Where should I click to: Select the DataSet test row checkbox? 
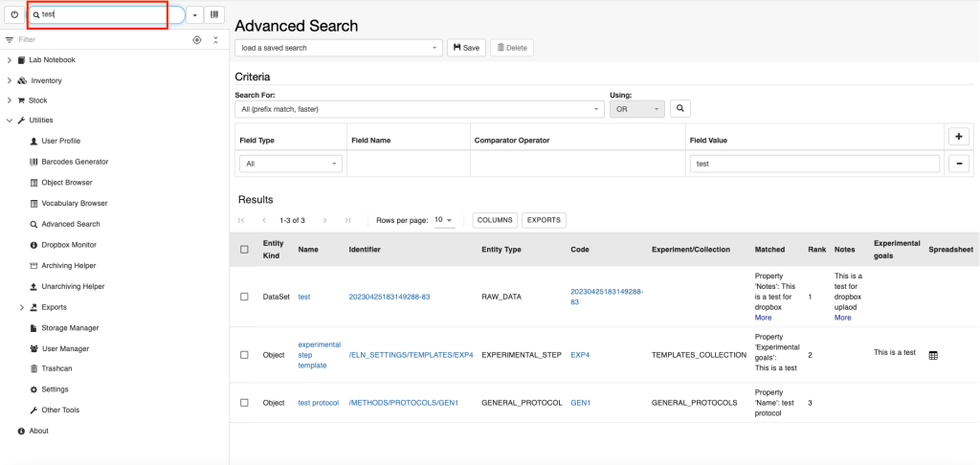click(244, 297)
